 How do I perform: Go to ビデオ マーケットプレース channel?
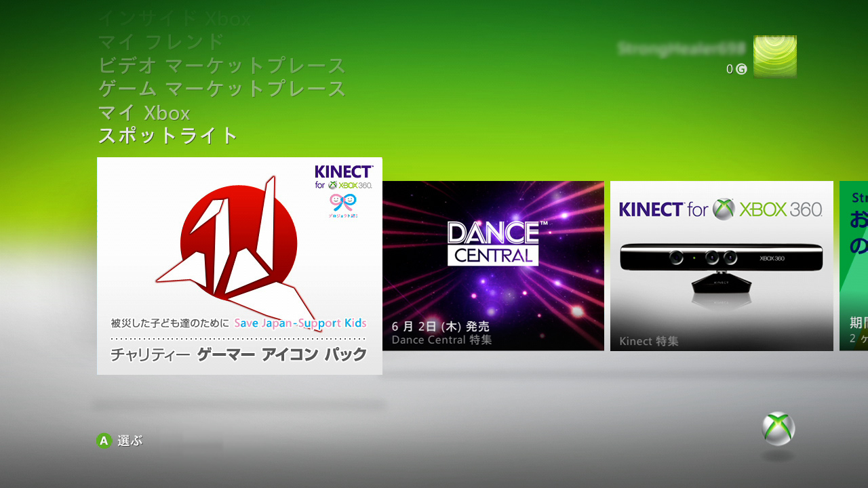pyautogui.click(x=222, y=66)
